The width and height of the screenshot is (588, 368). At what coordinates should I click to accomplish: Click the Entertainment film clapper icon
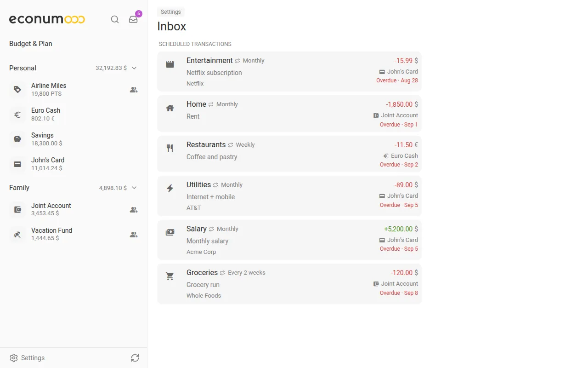click(x=170, y=64)
